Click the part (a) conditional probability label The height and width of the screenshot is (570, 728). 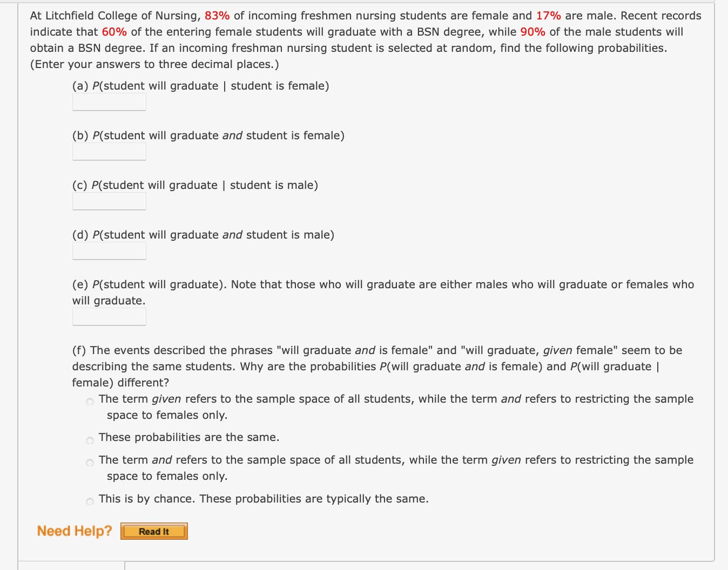click(x=200, y=85)
